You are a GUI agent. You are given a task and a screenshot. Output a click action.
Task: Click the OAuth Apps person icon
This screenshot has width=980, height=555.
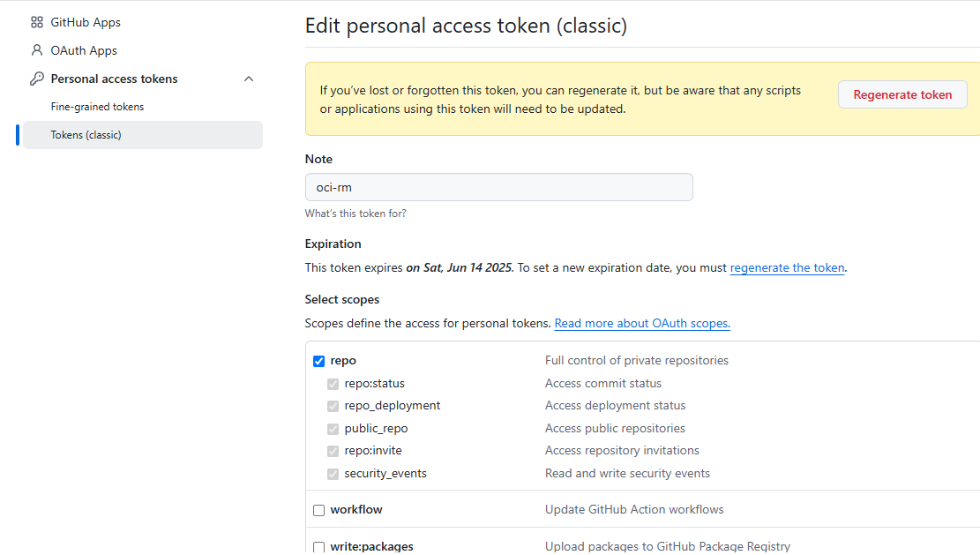click(x=37, y=50)
